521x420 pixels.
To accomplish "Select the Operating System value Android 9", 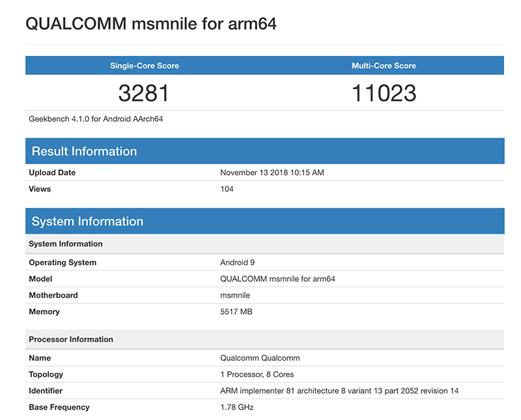I will [236, 262].
